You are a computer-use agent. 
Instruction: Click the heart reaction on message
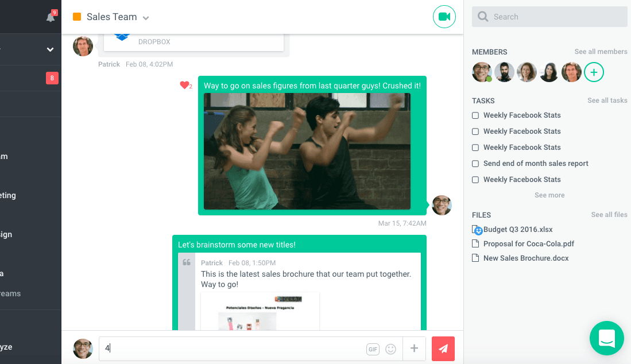point(184,86)
